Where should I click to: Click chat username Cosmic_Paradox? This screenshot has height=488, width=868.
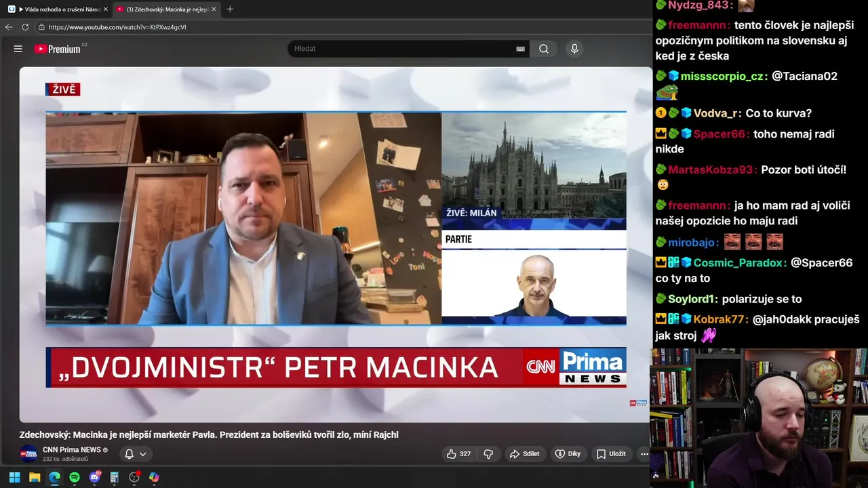pos(740,263)
